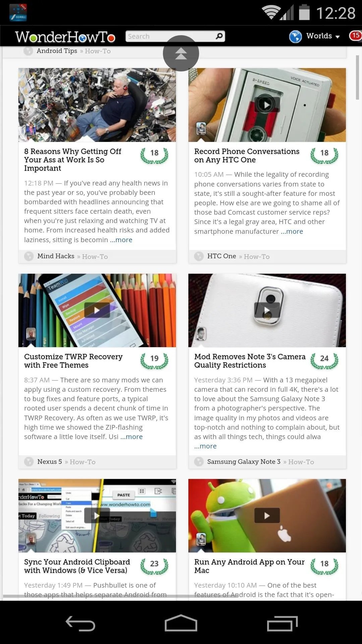Open the red 15 notifications badge
The width and height of the screenshot is (362, 644).
[x=355, y=36]
